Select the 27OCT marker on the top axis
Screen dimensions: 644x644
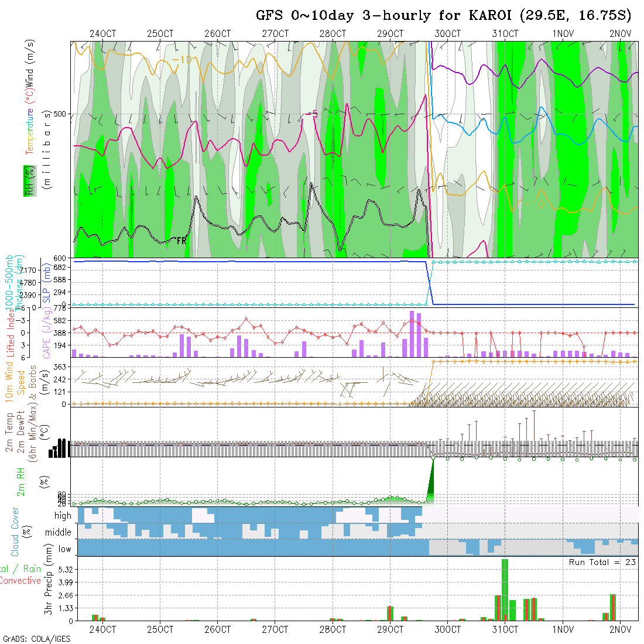tap(275, 33)
